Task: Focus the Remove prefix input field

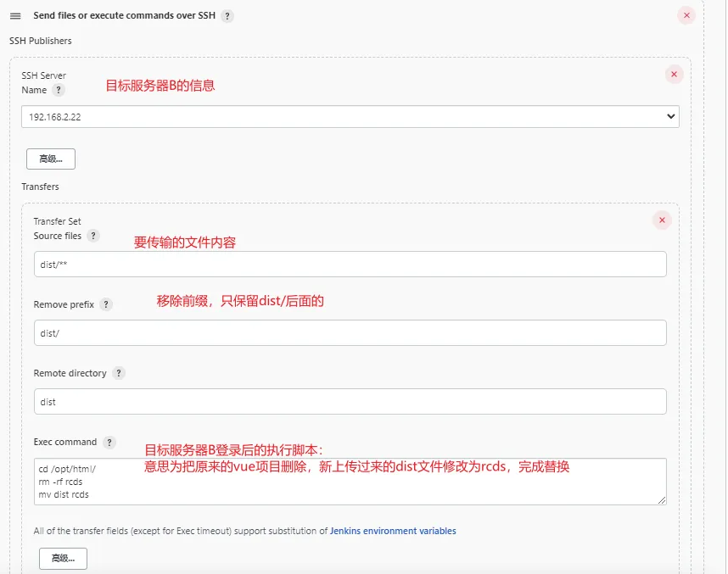Action: click(x=350, y=333)
